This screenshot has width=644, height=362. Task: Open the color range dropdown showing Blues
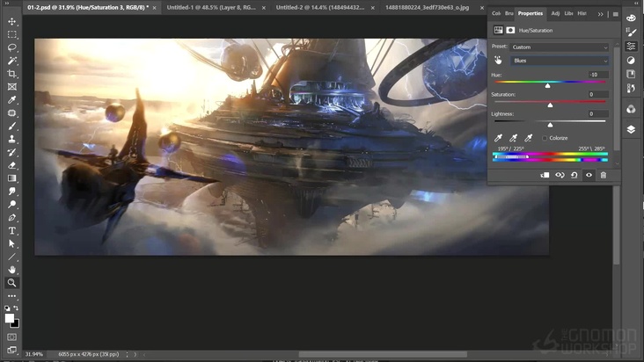click(560, 61)
